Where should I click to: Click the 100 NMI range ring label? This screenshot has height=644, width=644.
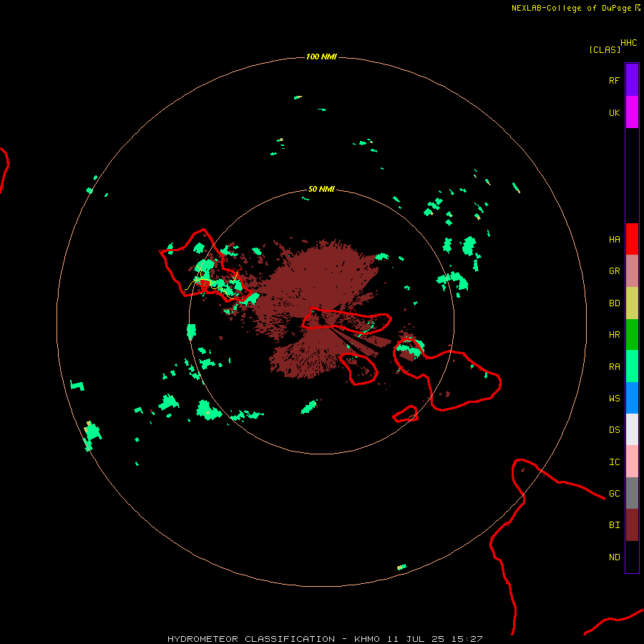click(x=321, y=57)
